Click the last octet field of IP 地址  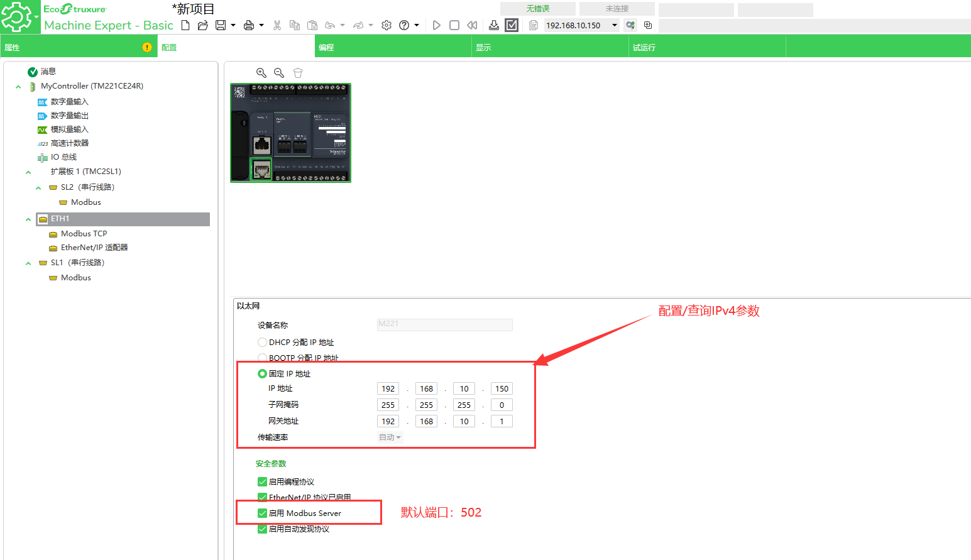502,389
